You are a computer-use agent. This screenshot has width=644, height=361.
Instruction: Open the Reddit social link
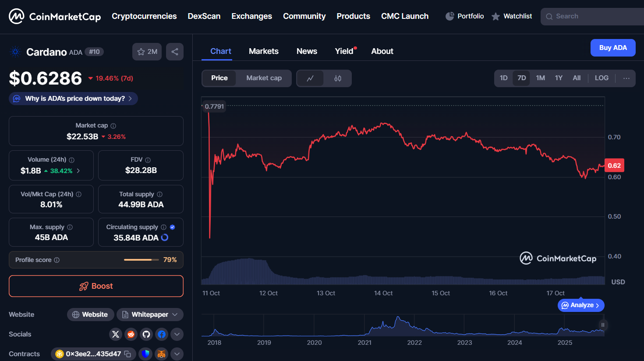tap(131, 334)
